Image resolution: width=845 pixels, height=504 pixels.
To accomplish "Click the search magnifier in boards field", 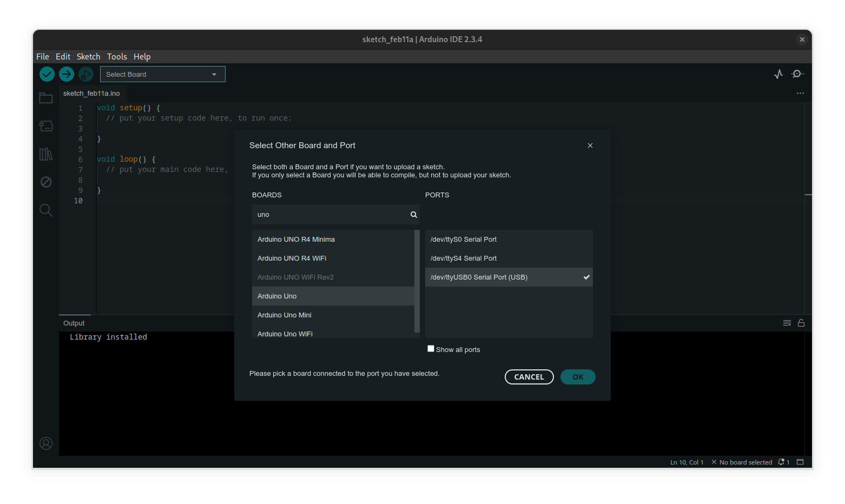I will click(414, 215).
